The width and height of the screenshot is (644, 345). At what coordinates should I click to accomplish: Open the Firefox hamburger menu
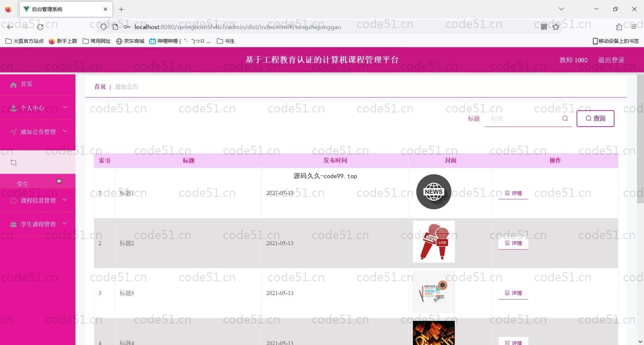coord(634,27)
